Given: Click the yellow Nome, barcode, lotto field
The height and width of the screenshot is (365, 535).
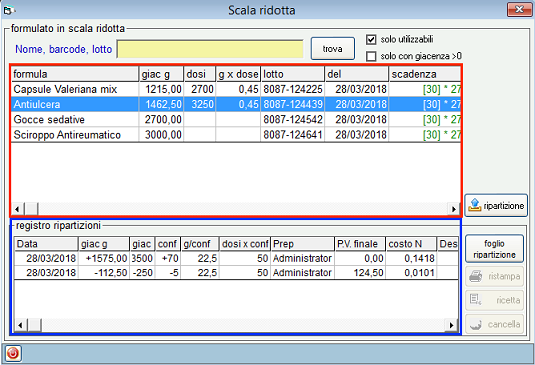Looking at the screenshot, I should (x=210, y=49).
